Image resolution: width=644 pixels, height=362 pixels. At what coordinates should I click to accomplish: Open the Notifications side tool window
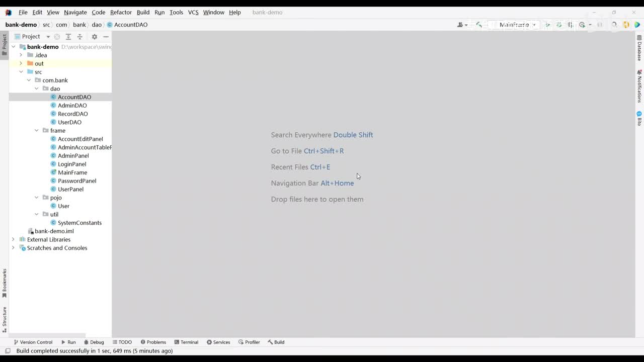tap(639, 86)
